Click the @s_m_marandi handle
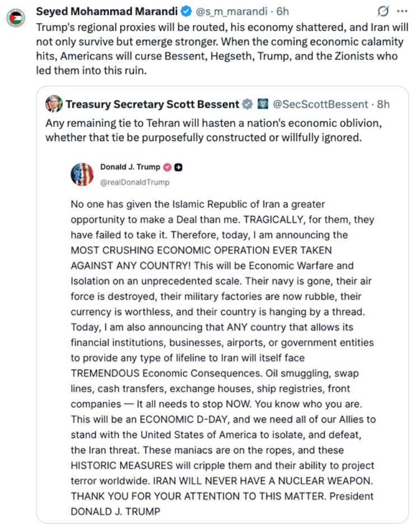The image size is (420, 531). click(231, 11)
